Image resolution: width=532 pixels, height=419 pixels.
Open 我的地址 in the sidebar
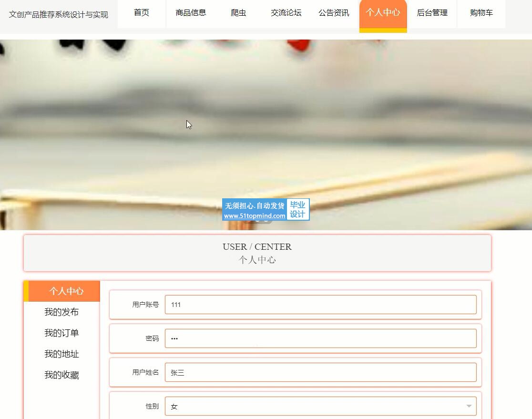(61, 354)
